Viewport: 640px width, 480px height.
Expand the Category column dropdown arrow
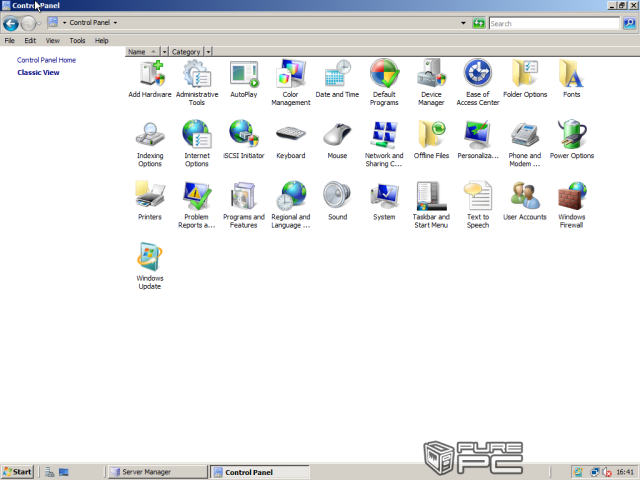(208, 52)
